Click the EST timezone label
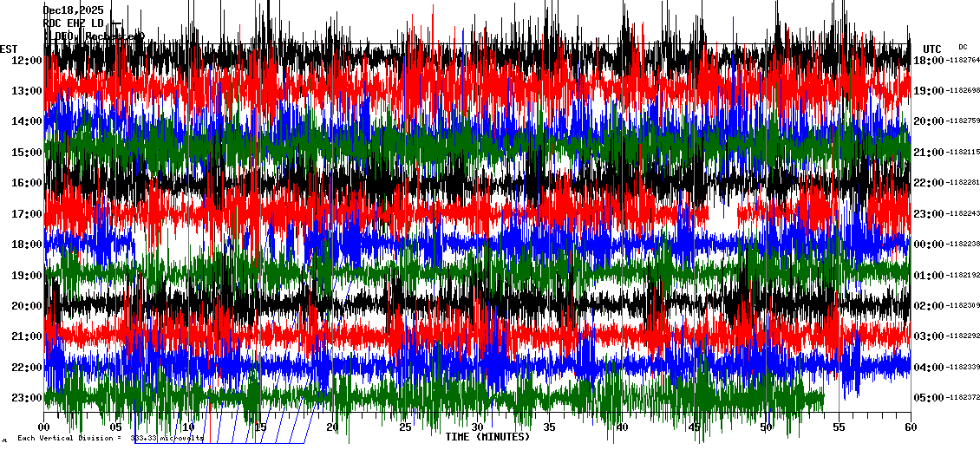The image size is (980, 450). click(9, 49)
